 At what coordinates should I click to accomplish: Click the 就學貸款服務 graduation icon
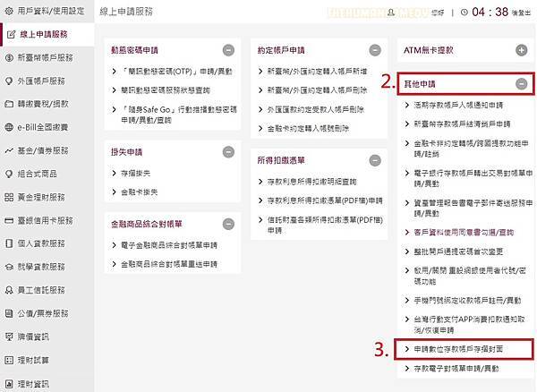pyautogui.click(x=9, y=267)
